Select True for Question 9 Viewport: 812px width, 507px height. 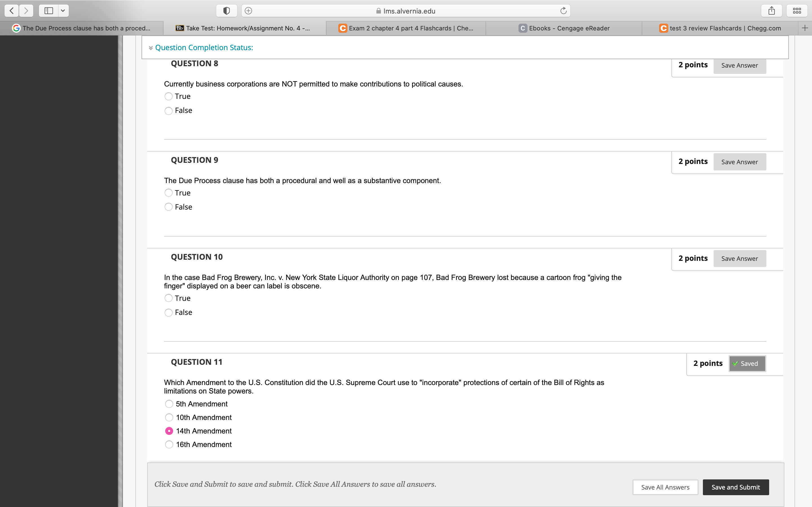point(168,193)
